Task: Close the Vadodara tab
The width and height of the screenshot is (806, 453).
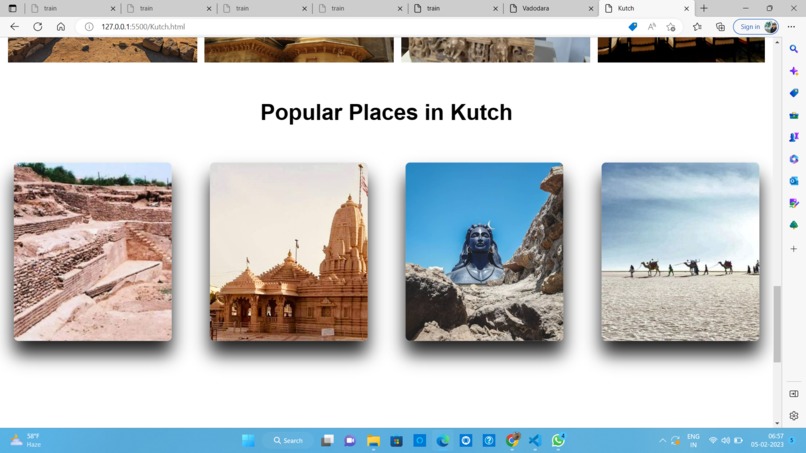Action: point(591,8)
